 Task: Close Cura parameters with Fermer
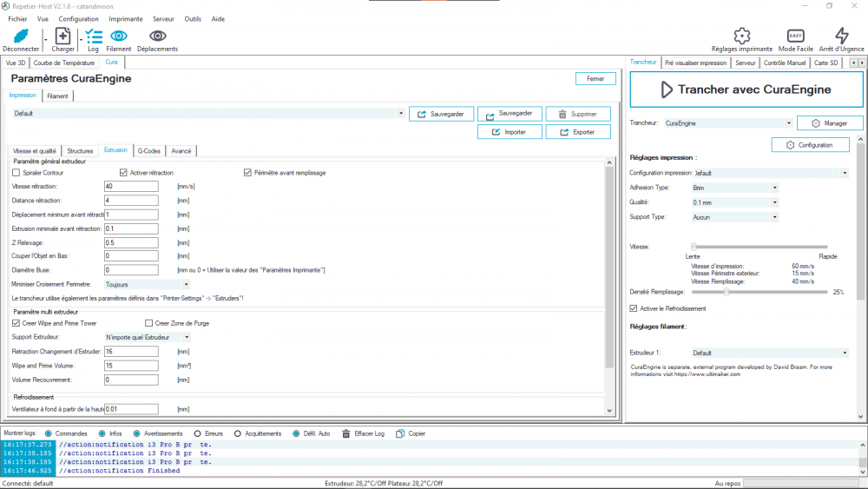tap(595, 79)
